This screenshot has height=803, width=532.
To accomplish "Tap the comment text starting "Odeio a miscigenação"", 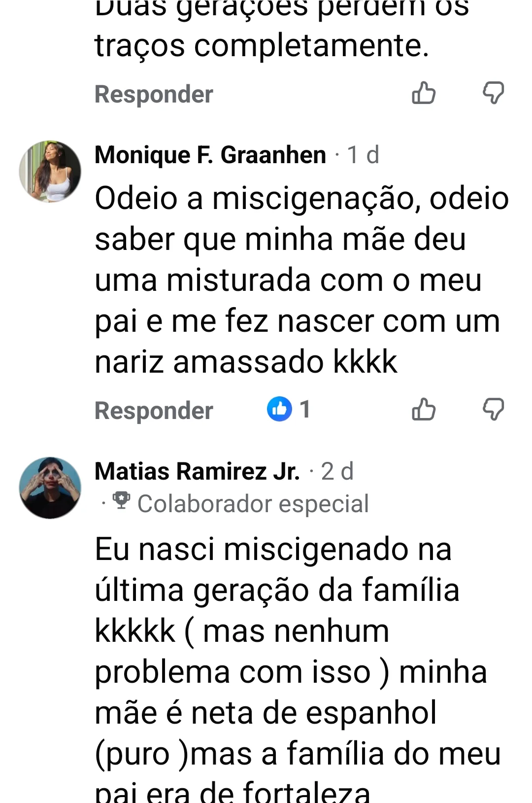I will [301, 199].
